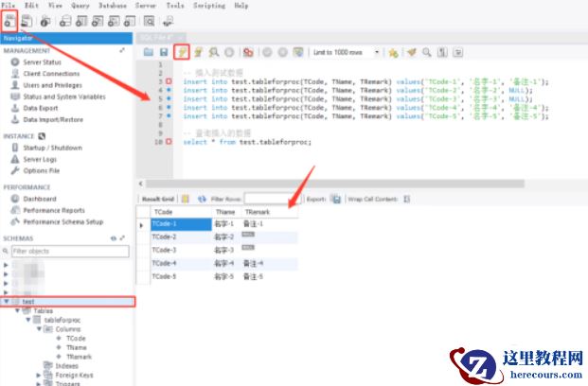
Task: Select the TRemark column in tree
Action: click(80, 357)
